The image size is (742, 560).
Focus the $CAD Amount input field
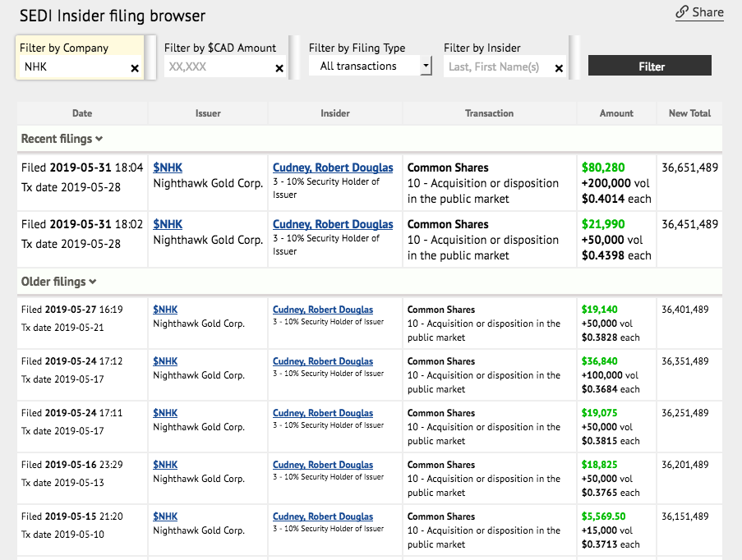(x=217, y=67)
